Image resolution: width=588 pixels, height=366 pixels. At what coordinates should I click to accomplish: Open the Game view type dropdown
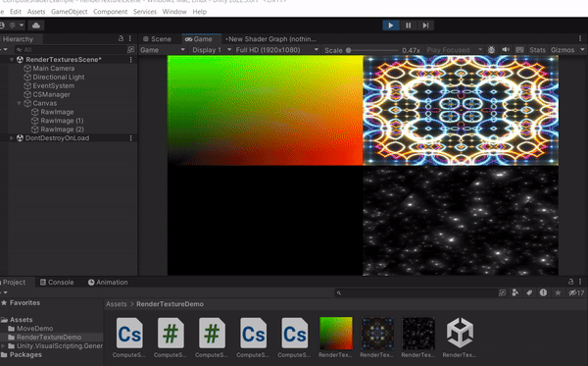(x=163, y=50)
